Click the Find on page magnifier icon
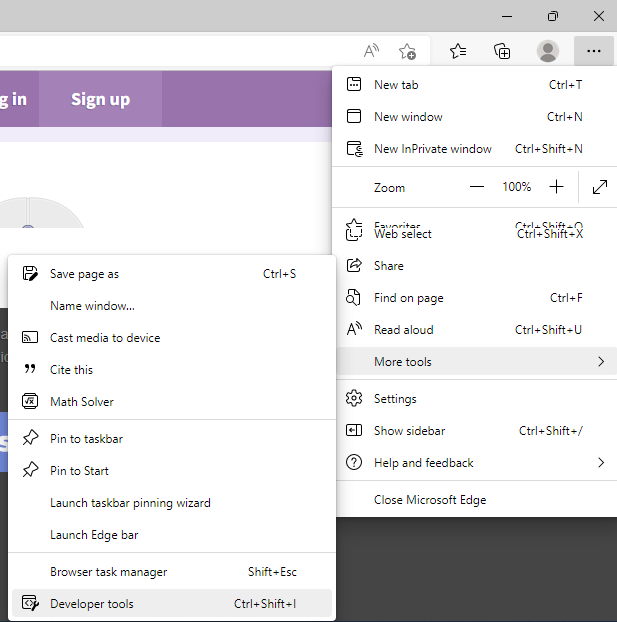This screenshot has height=622, width=617. 353,298
